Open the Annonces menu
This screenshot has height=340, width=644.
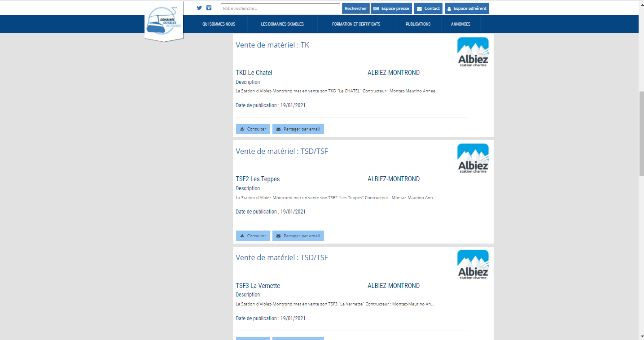(461, 24)
